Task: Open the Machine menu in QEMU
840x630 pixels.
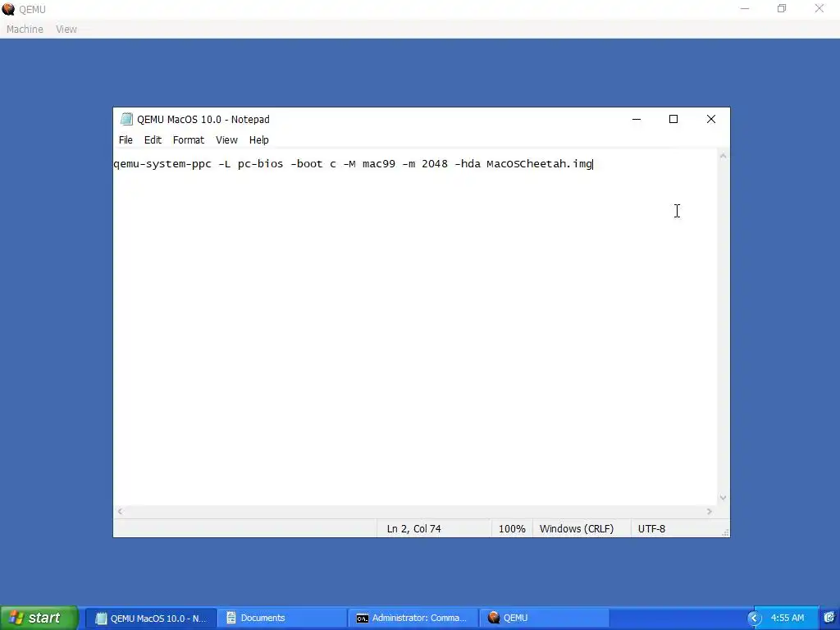Action: tap(25, 30)
